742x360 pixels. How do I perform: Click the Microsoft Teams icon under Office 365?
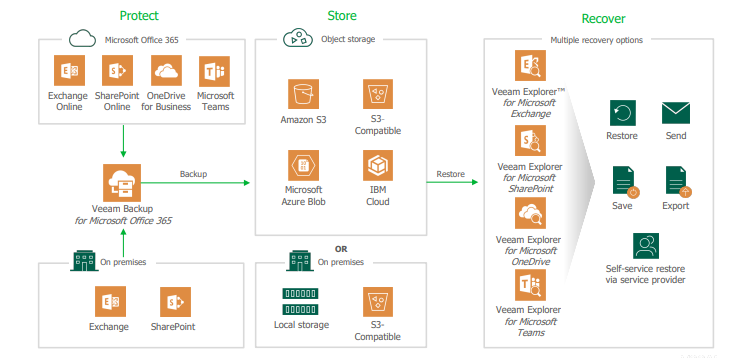214,71
